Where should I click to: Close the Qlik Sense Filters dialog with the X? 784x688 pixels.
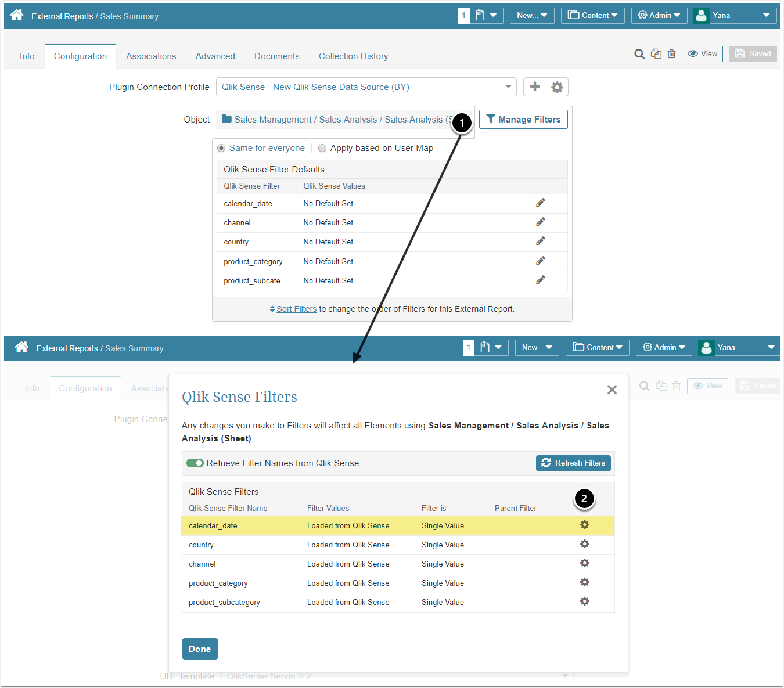click(612, 390)
